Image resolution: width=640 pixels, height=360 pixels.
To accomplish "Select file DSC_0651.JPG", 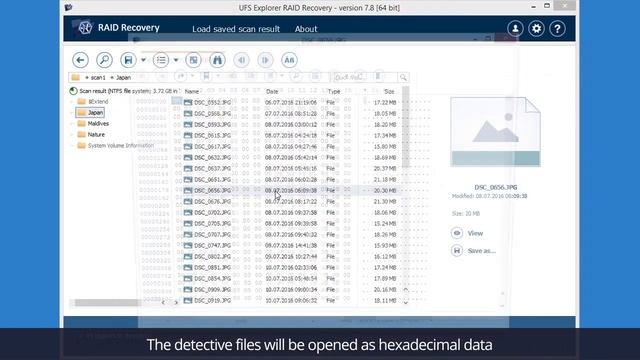I will click(x=212, y=180).
